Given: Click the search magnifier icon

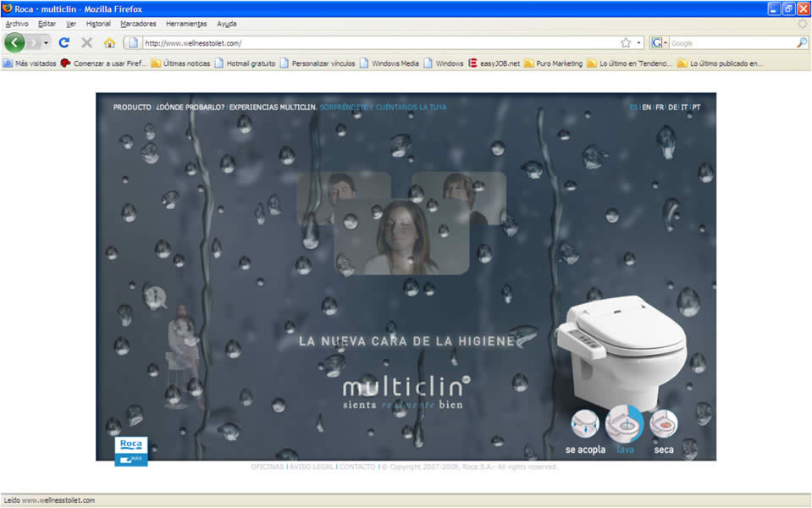Looking at the screenshot, I should [801, 43].
